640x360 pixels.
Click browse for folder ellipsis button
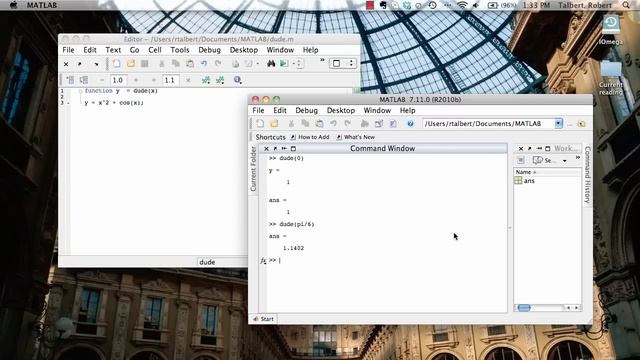coord(570,124)
